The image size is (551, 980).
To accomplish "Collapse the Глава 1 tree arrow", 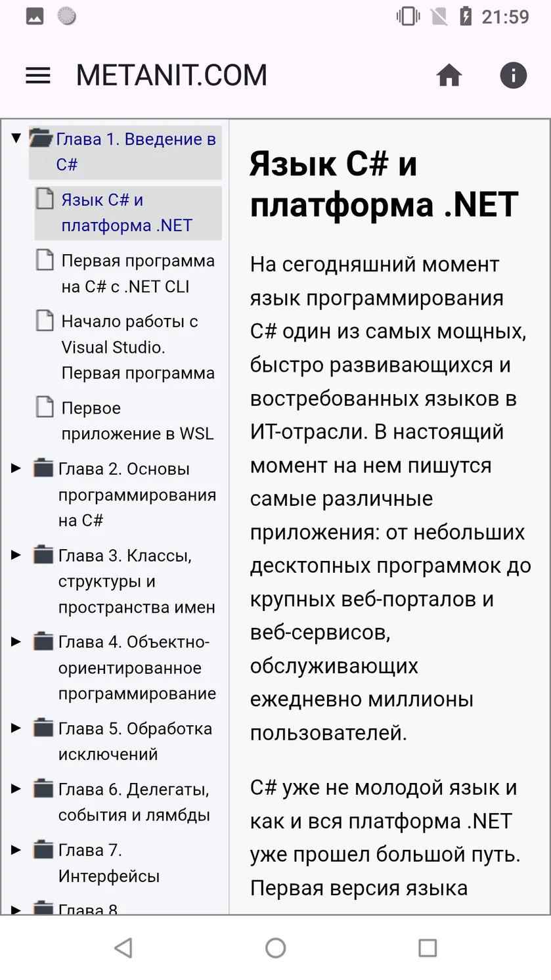I will click(x=16, y=139).
